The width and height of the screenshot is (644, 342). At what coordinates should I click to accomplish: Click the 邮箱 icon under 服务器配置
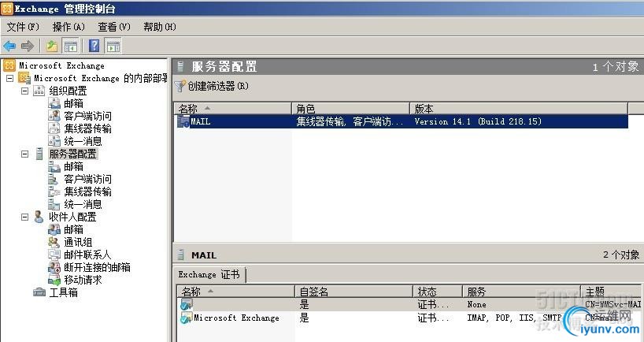click(54, 166)
